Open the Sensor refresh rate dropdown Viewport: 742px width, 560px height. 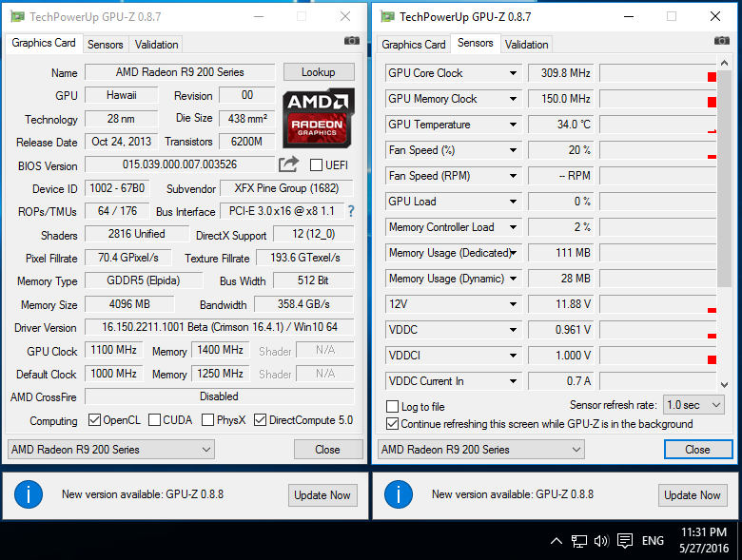click(x=693, y=405)
